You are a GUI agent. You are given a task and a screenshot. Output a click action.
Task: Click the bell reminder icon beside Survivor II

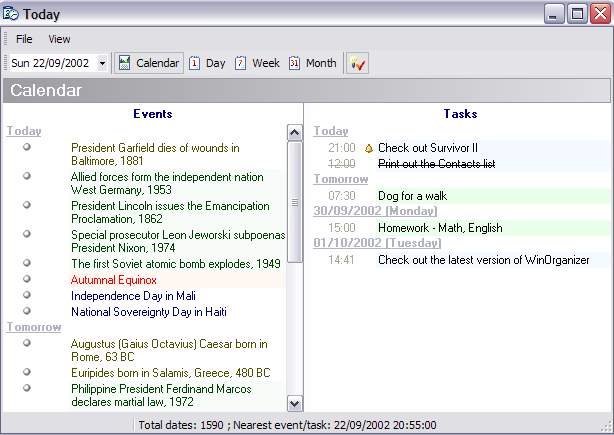[x=368, y=148]
